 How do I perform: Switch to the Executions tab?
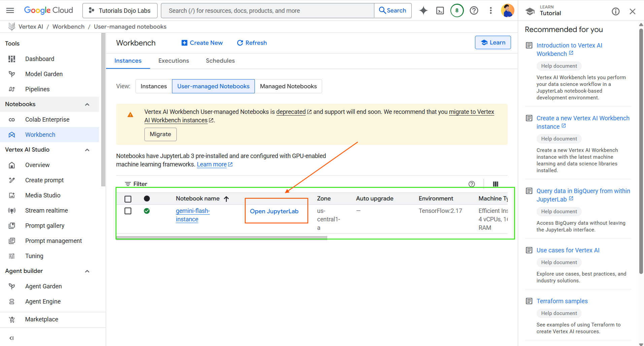point(174,61)
